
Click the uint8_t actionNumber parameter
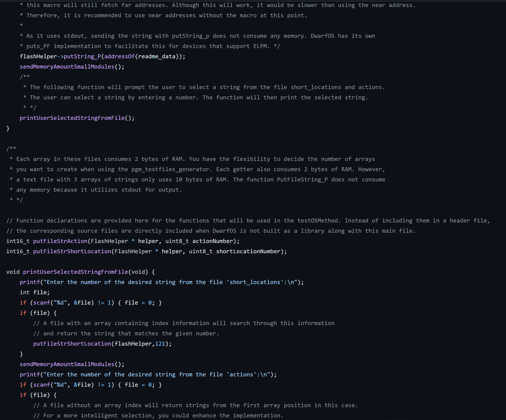[199, 241]
